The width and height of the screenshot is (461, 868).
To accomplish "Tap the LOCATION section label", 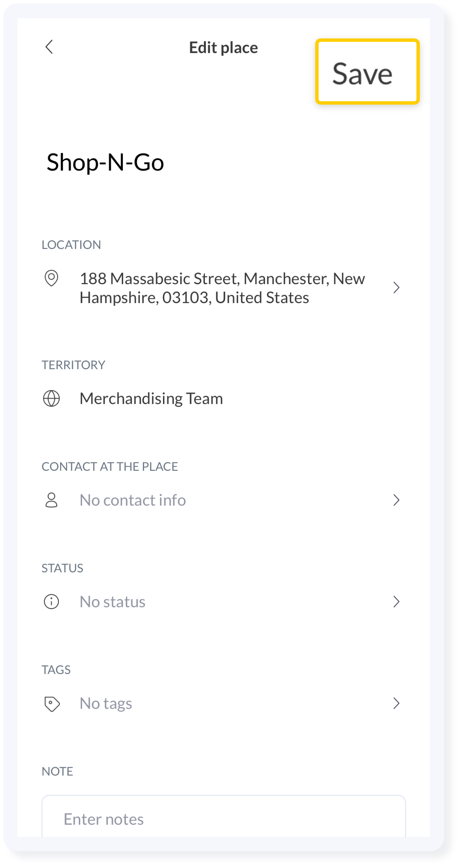I will coord(71,245).
